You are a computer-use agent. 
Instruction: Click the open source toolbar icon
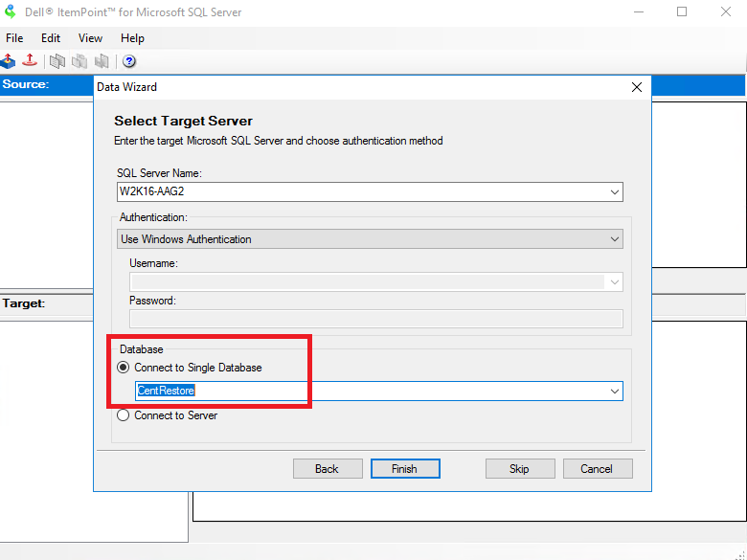pyautogui.click(x=8, y=61)
